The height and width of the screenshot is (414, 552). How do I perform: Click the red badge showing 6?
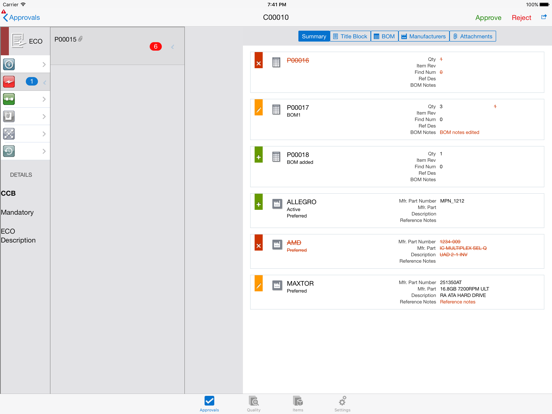156,46
